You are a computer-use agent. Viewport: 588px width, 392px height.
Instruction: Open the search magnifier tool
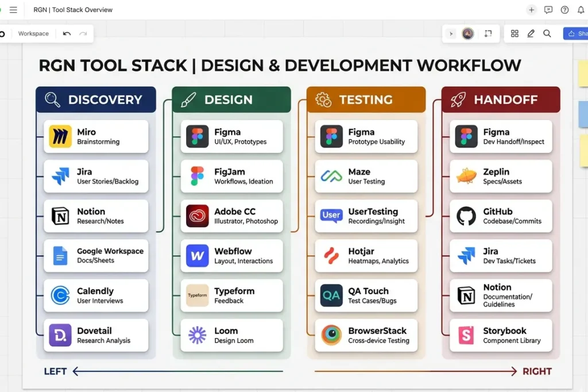[x=547, y=33]
